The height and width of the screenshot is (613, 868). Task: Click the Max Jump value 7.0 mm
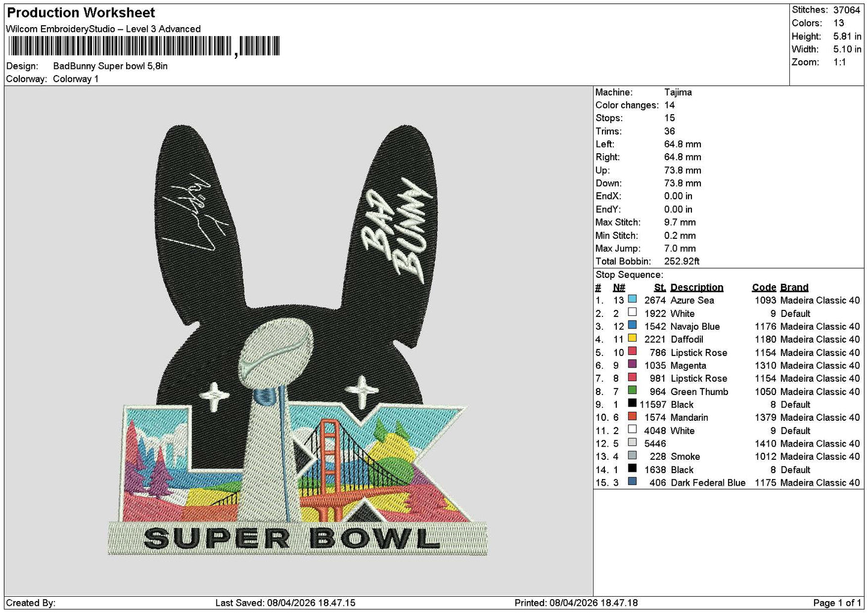tap(680, 249)
